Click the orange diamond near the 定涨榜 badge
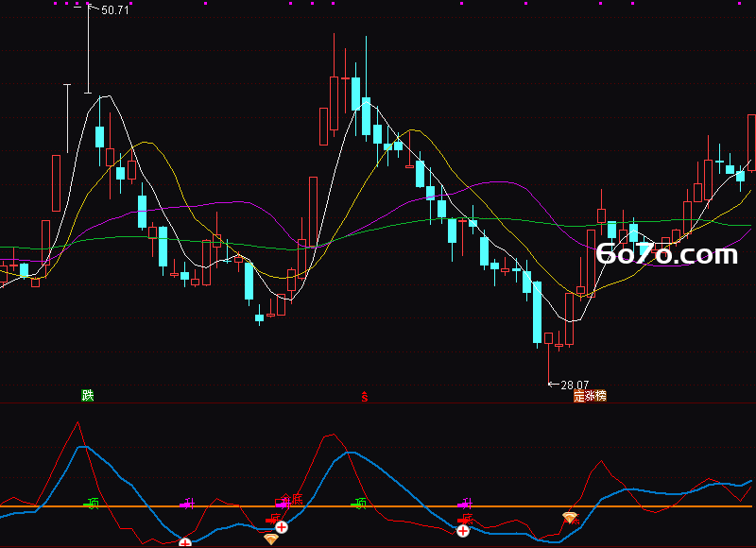The width and height of the screenshot is (756, 548). click(x=570, y=518)
